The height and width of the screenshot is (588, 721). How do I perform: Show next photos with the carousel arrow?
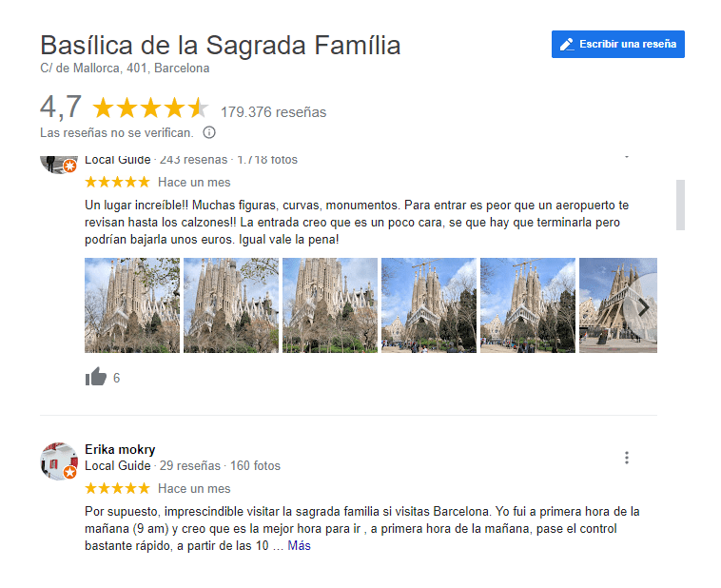643,307
